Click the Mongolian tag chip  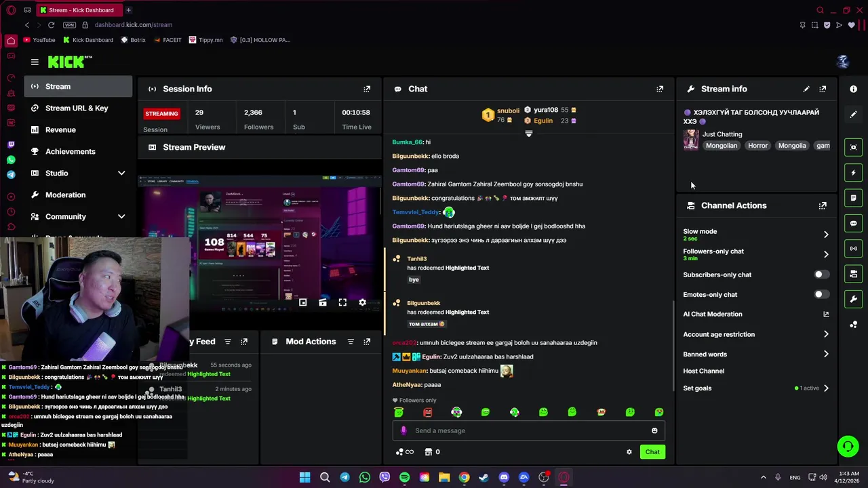(721, 146)
